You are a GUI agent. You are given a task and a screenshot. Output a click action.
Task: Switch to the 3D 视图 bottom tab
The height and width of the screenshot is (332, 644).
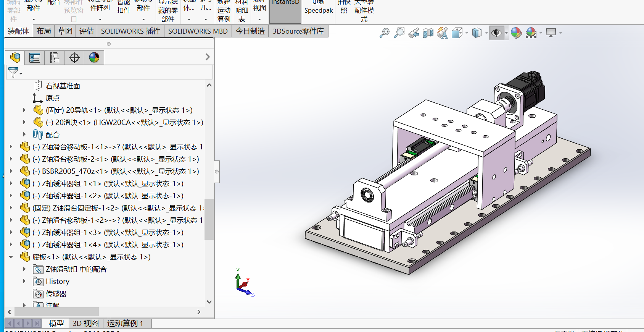coord(86,323)
